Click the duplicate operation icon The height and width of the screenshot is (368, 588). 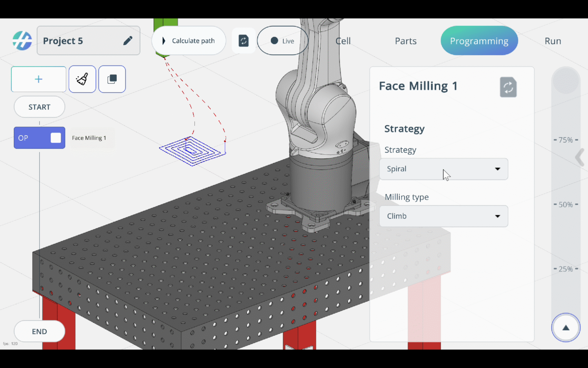click(x=112, y=79)
